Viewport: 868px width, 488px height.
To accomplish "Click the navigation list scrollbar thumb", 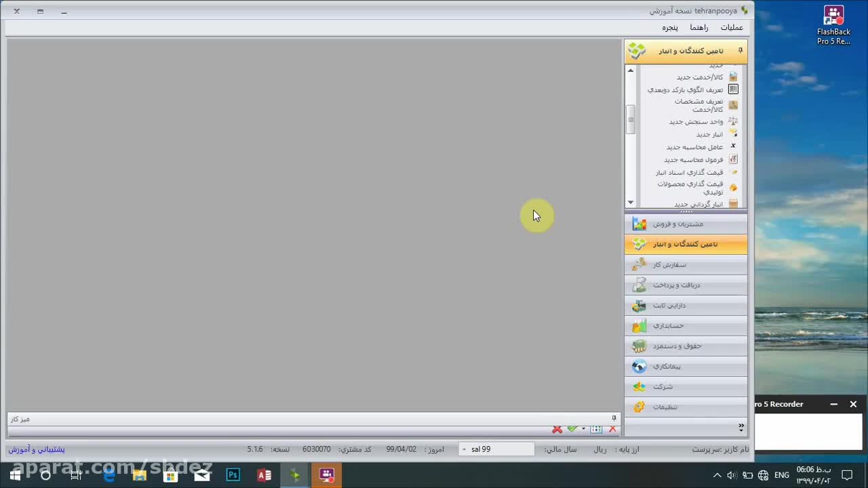I will click(631, 119).
